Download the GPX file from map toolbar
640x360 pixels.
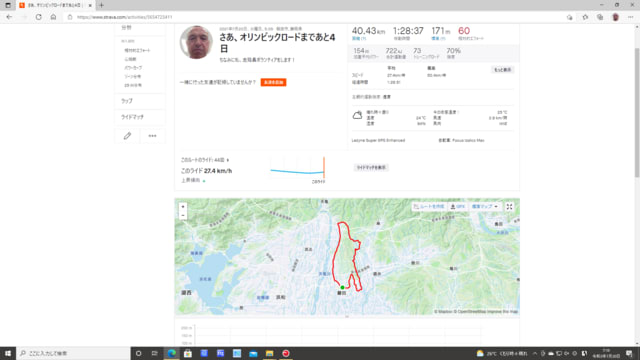458,207
